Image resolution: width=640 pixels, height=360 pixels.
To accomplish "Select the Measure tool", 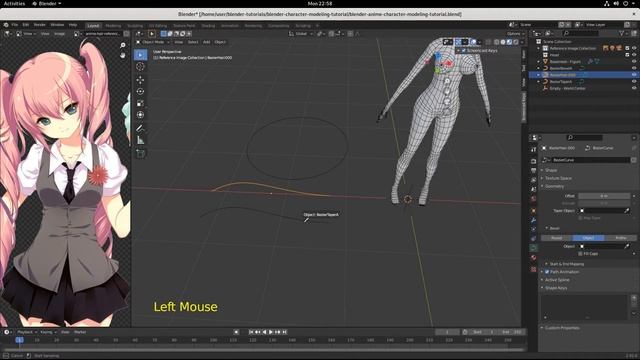I will (140, 140).
